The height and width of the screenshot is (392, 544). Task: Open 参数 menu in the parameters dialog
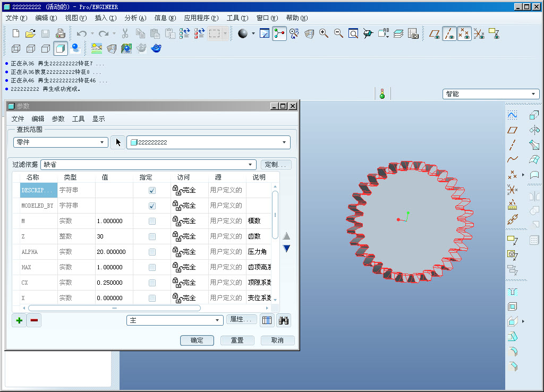58,119
